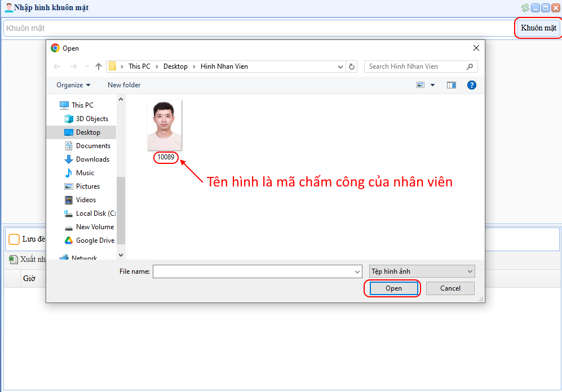Click the refresh button beside address bar
This screenshot has width=562, height=392.
tap(352, 66)
